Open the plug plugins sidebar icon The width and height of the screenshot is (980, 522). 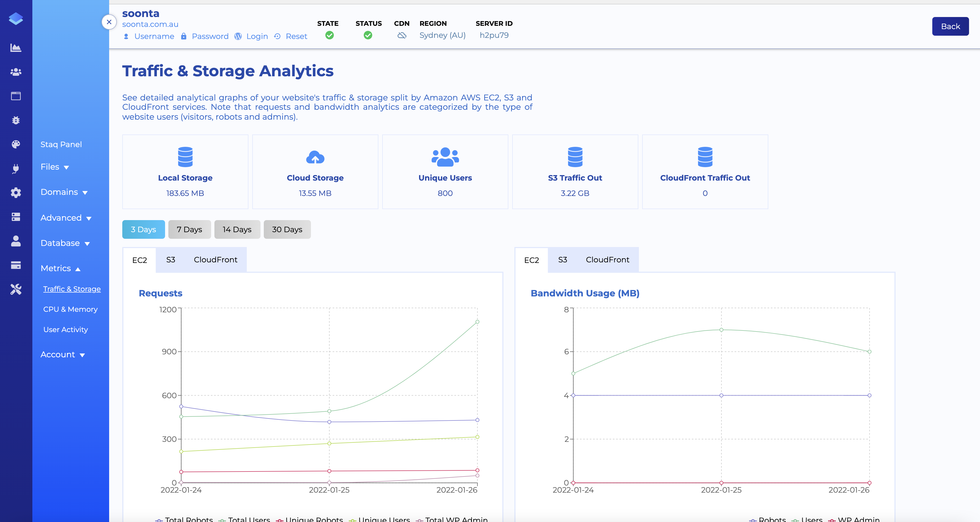coord(16,168)
